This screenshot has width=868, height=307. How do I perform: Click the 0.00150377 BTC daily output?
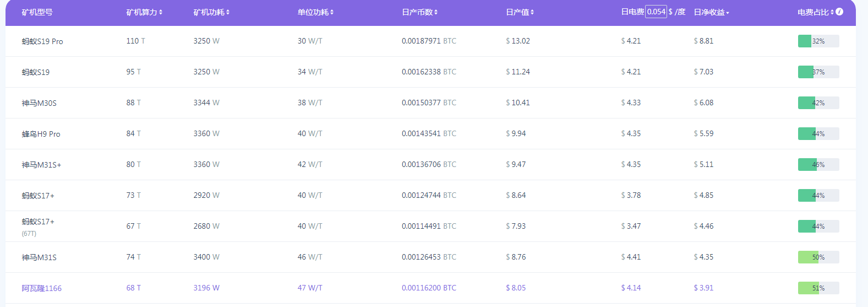point(429,103)
